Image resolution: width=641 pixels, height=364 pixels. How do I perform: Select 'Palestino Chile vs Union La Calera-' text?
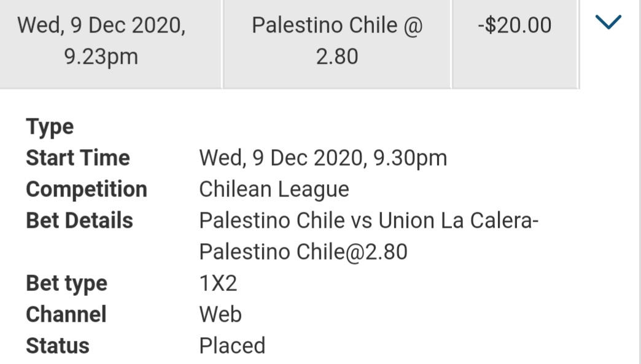click(368, 221)
